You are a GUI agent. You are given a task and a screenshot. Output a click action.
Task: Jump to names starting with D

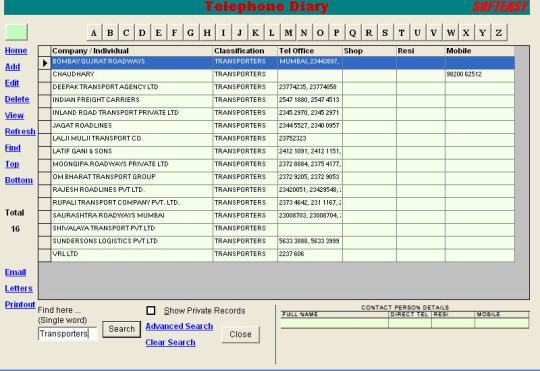coord(142,33)
